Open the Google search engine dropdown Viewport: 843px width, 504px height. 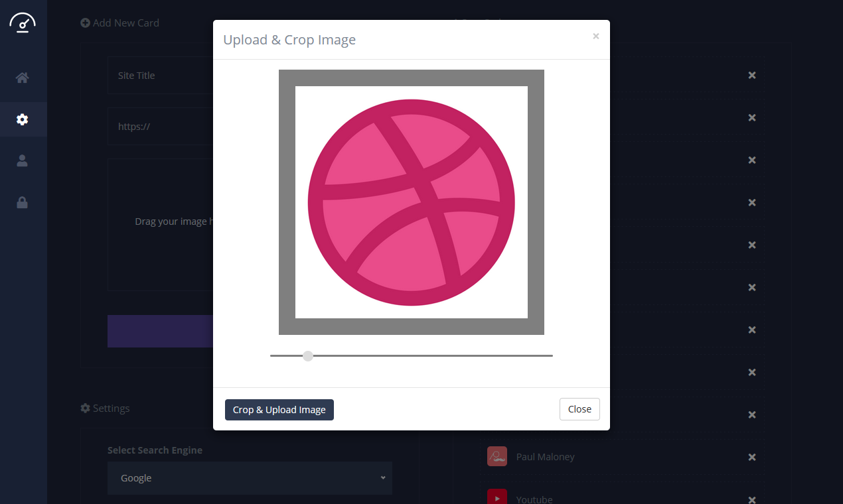pos(250,478)
